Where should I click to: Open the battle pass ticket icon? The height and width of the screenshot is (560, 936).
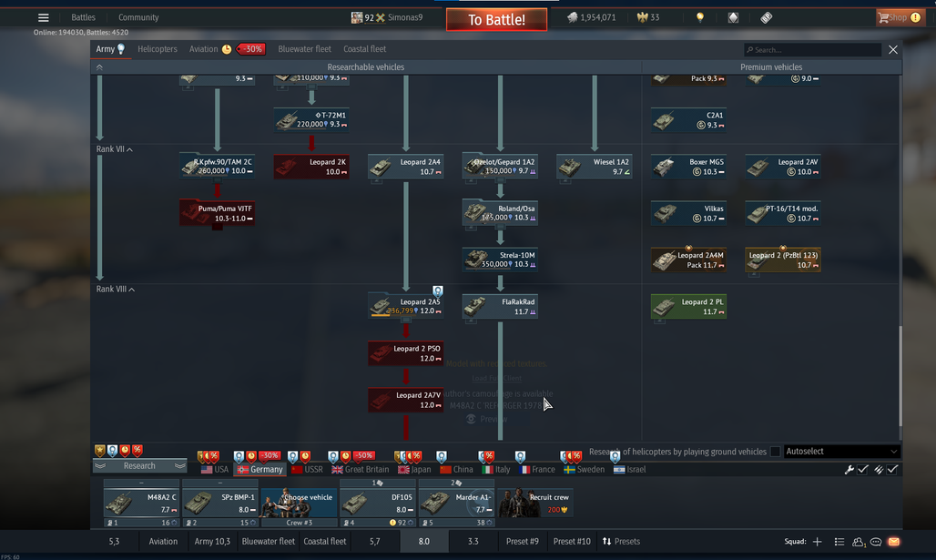click(767, 17)
